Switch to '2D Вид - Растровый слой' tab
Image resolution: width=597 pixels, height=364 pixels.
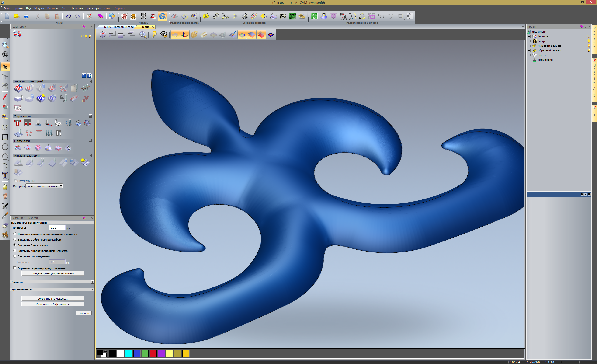click(118, 27)
